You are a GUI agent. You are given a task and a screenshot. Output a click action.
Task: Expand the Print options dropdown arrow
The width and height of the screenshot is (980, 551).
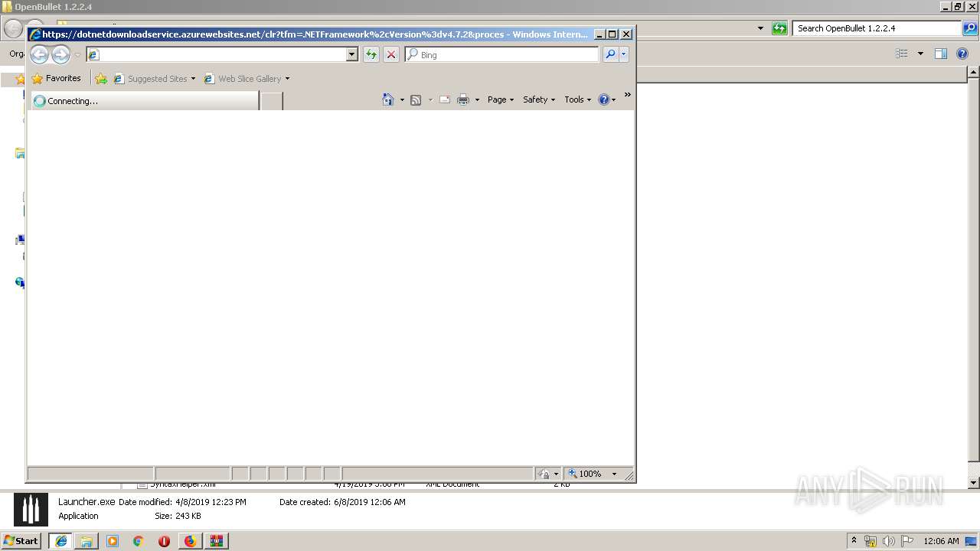tap(477, 99)
